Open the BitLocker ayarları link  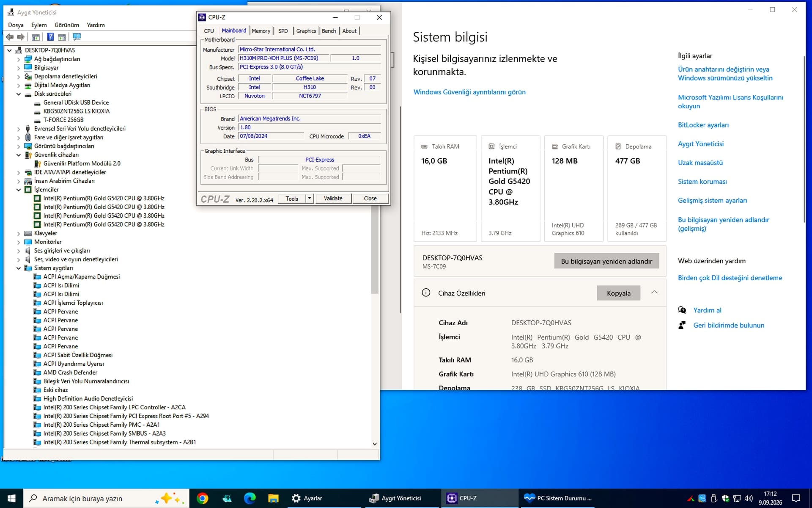coord(703,125)
